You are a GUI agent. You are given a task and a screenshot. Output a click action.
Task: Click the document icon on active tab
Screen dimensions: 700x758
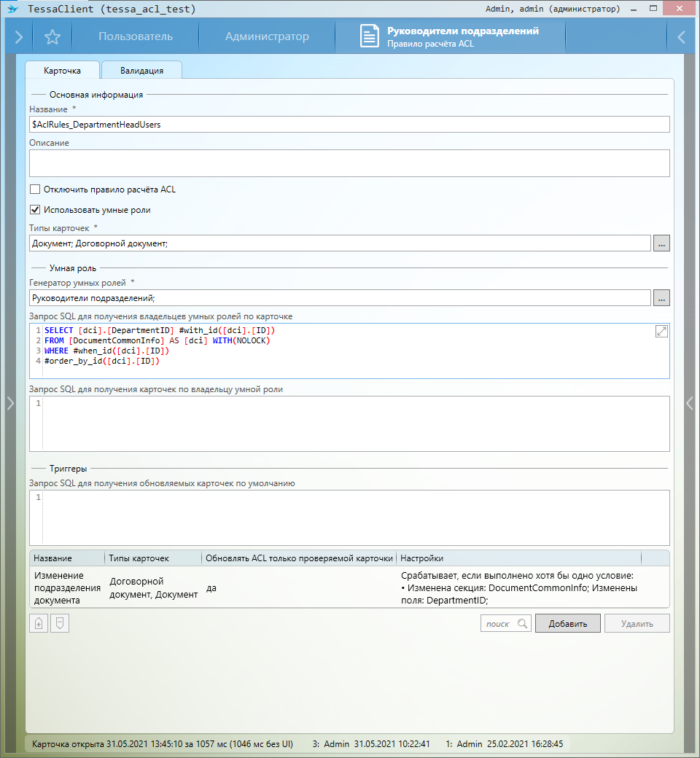click(x=370, y=37)
